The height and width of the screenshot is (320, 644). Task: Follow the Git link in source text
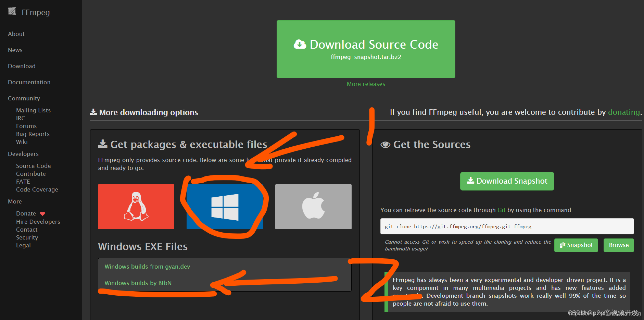501,210
